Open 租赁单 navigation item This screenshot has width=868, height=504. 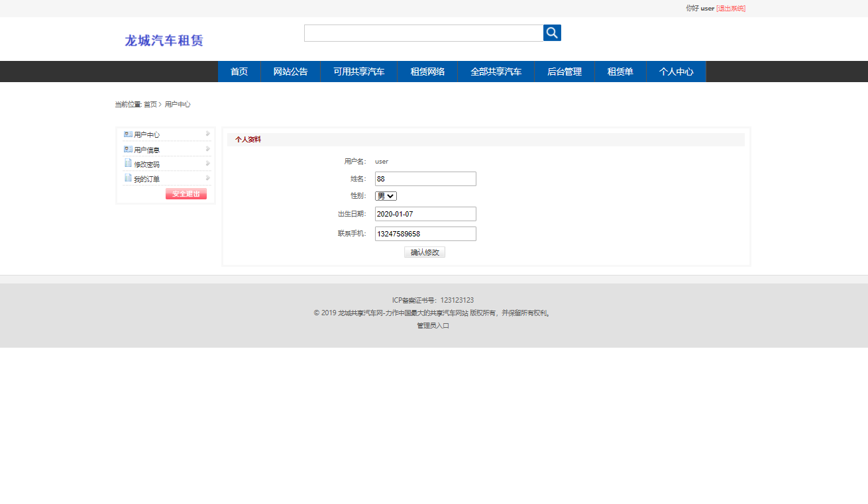coord(620,72)
